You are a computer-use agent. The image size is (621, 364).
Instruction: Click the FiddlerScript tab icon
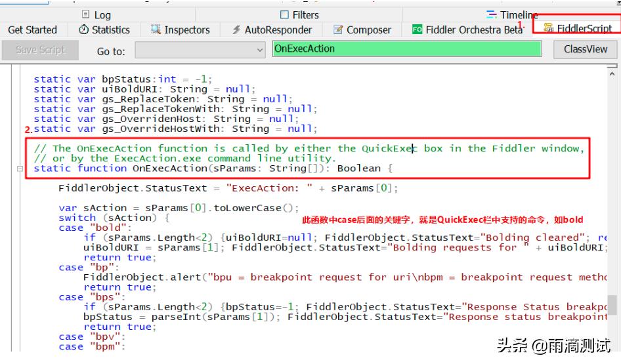pyautogui.click(x=548, y=29)
